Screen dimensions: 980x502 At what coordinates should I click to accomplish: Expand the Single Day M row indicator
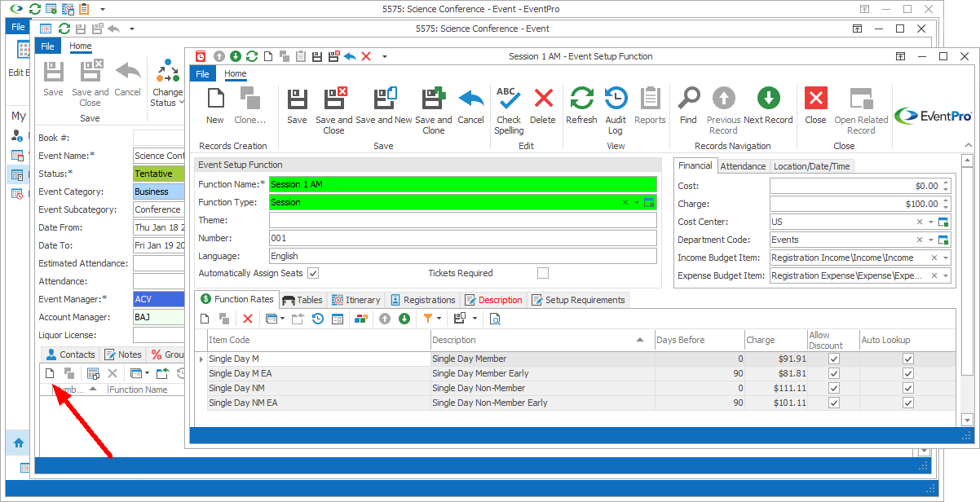point(201,359)
